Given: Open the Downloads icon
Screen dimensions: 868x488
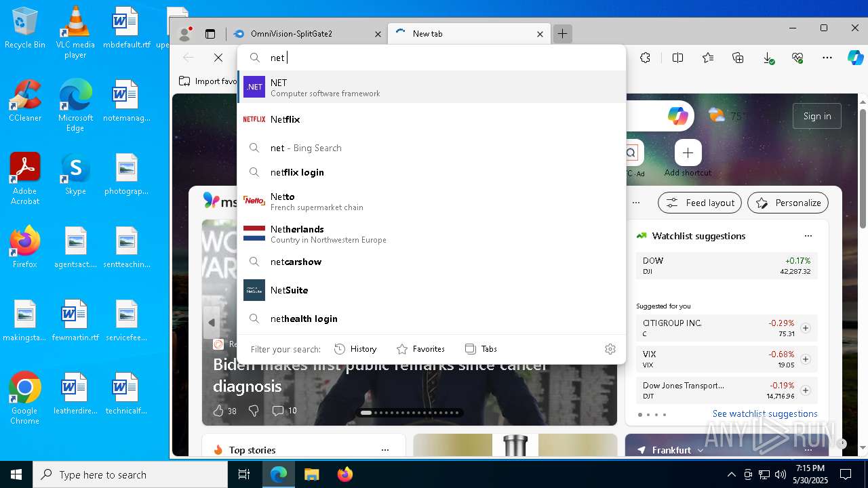Looking at the screenshot, I should 768,58.
